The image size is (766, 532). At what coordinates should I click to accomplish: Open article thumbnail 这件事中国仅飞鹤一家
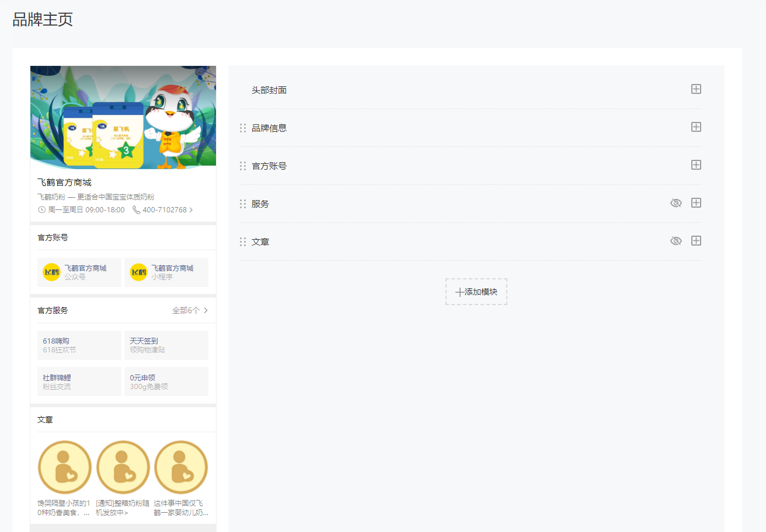pos(181,467)
